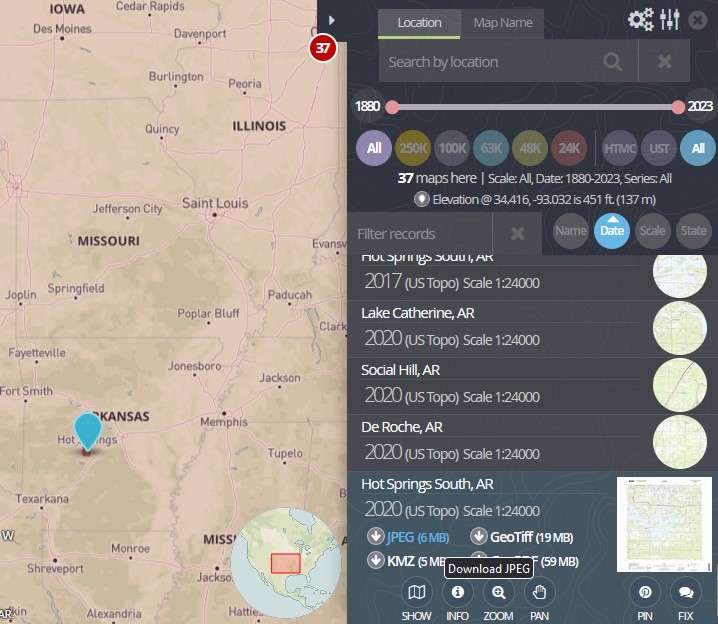This screenshot has width=718, height=624.
Task: Open the gears settings icon
Action: (641, 20)
